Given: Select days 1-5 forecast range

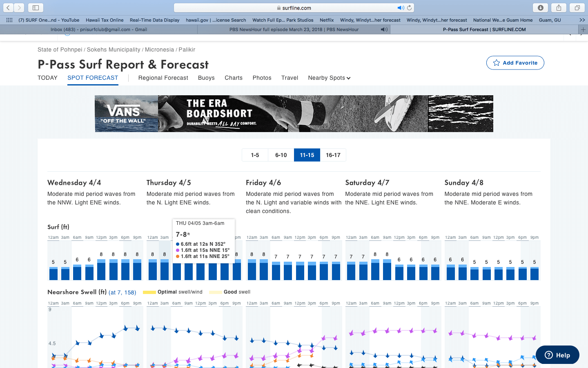Looking at the screenshot, I should (x=255, y=155).
